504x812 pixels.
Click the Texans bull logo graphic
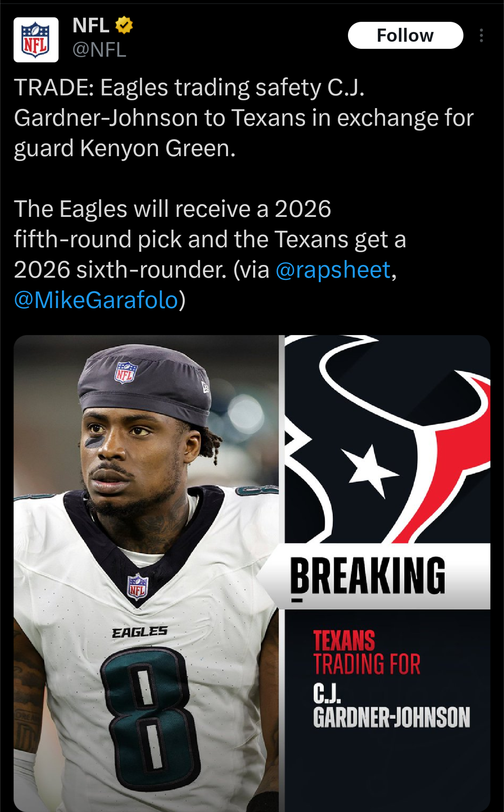pyautogui.click(x=387, y=439)
